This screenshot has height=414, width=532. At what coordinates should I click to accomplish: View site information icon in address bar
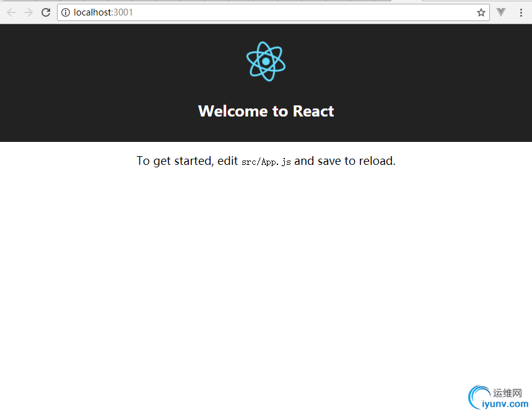click(x=66, y=12)
